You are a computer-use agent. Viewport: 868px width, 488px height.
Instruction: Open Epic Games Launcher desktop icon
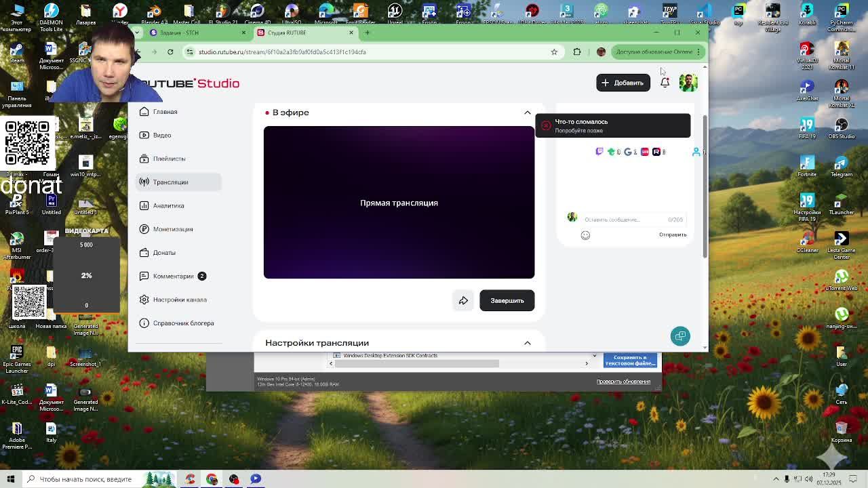(x=17, y=359)
